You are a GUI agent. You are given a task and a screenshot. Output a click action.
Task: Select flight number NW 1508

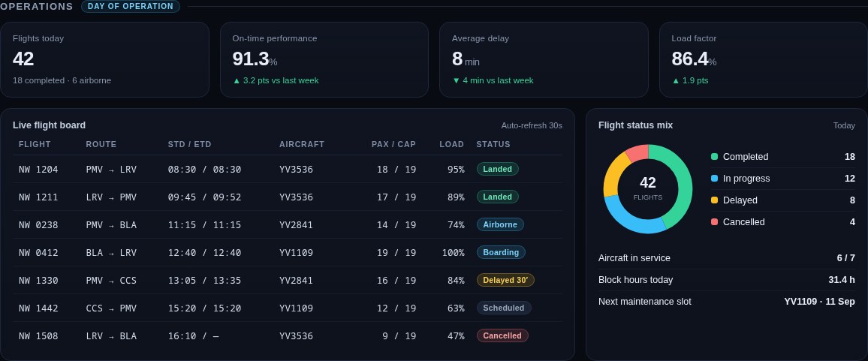(38, 336)
